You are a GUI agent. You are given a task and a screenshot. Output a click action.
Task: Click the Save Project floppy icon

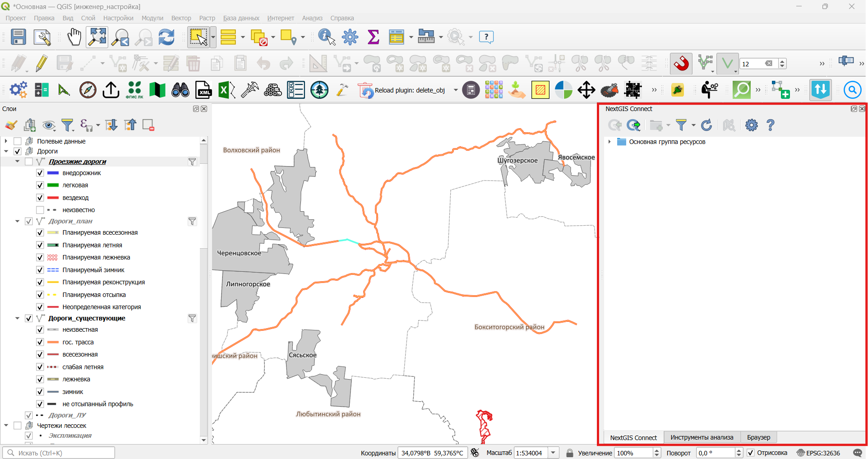coord(18,37)
